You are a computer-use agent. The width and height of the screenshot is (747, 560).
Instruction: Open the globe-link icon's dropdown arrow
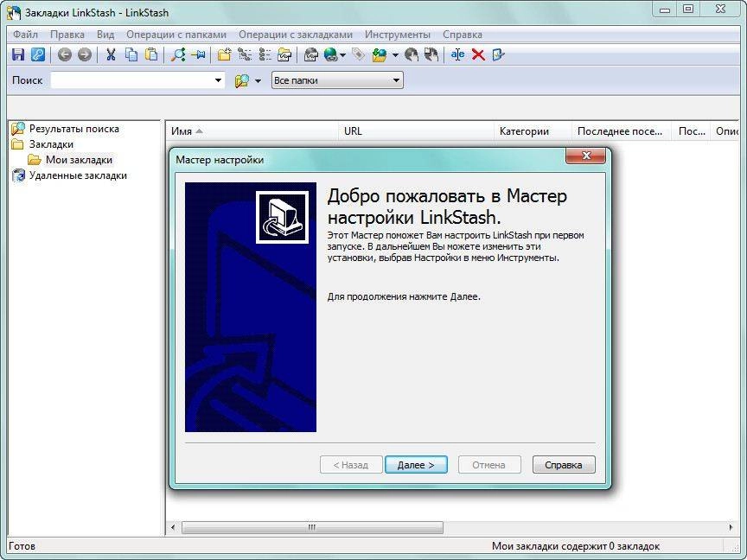pos(342,55)
